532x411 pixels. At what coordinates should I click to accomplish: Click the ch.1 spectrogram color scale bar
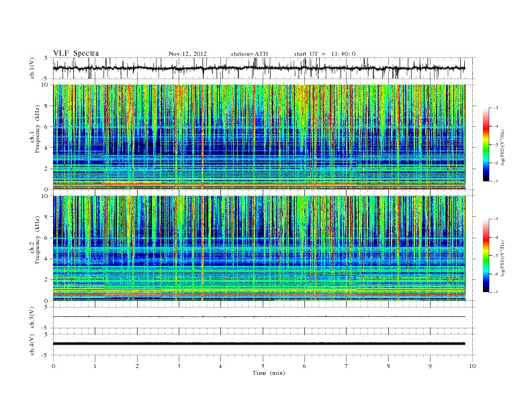(486, 144)
